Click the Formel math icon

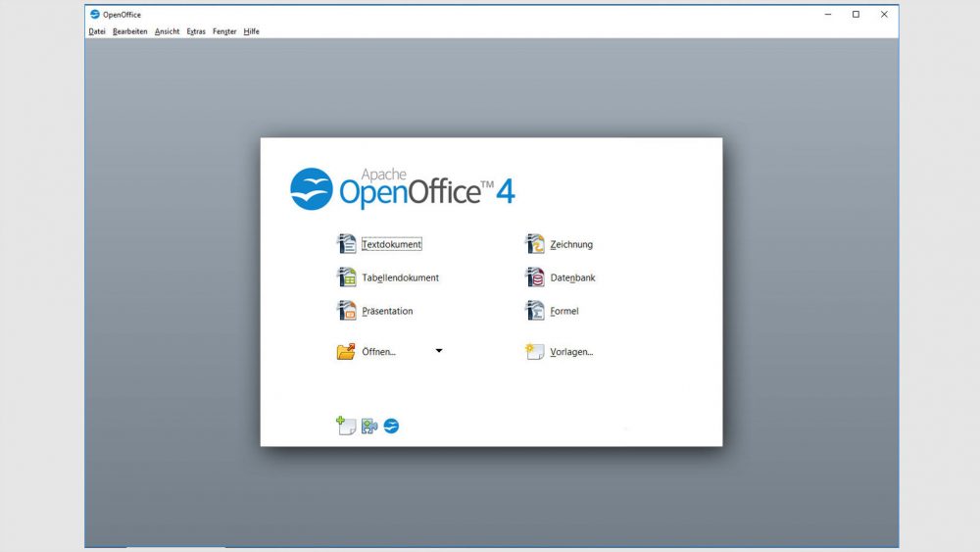tap(534, 311)
